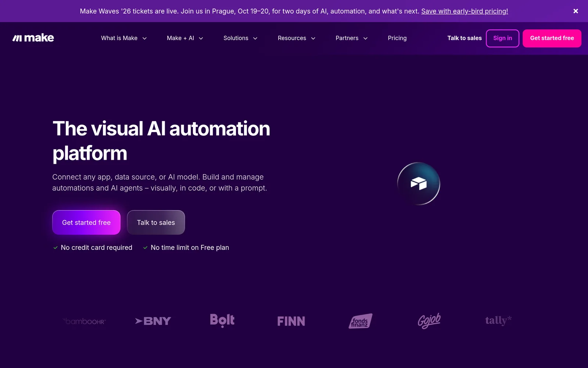588x368 pixels.
Task: Expand chevron next to Partners
Action: coord(365,38)
